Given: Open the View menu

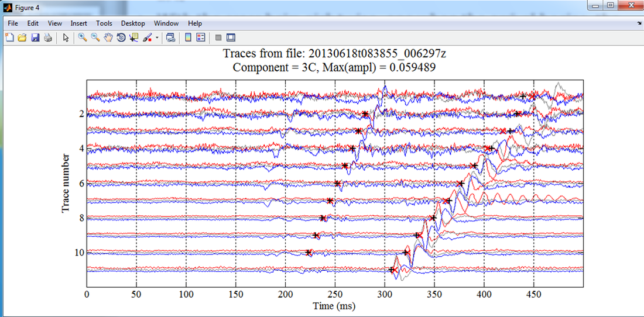Looking at the screenshot, I should [x=55, y=23].
